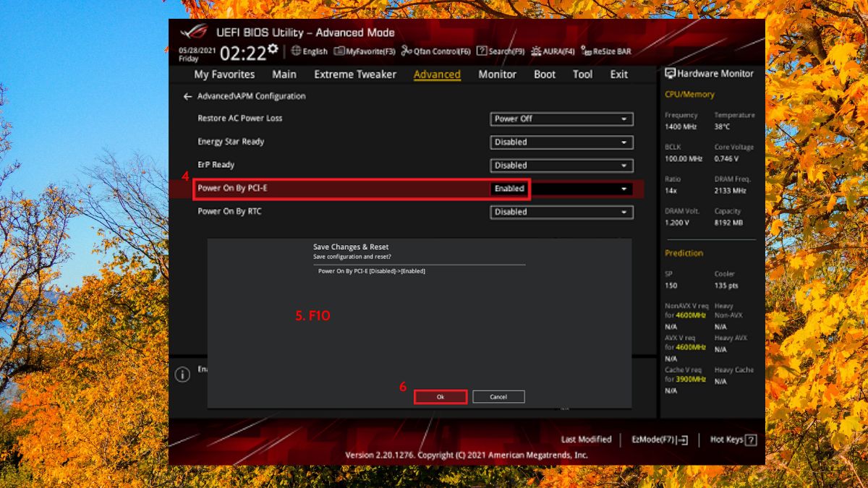Switch to the Boot tab

click(x=544, y=74)
